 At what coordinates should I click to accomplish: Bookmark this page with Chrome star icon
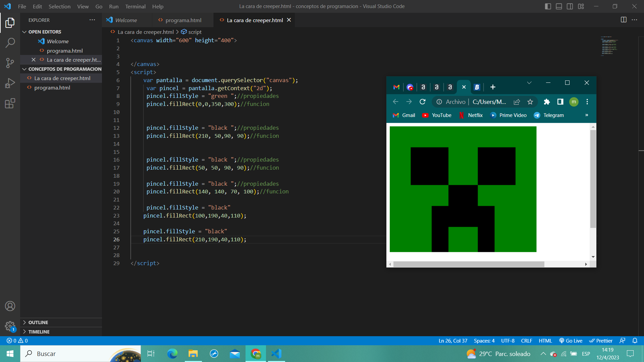tap(530, 102)
